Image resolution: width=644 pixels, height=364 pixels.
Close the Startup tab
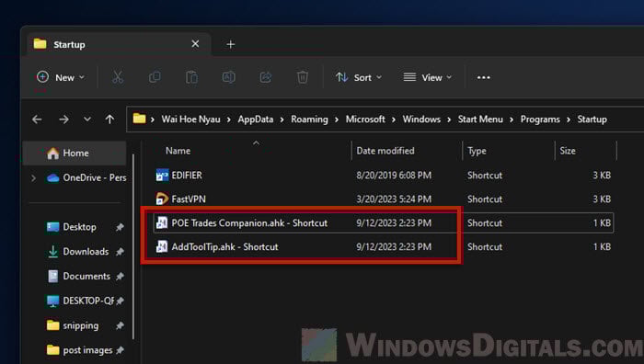(195, 43)
